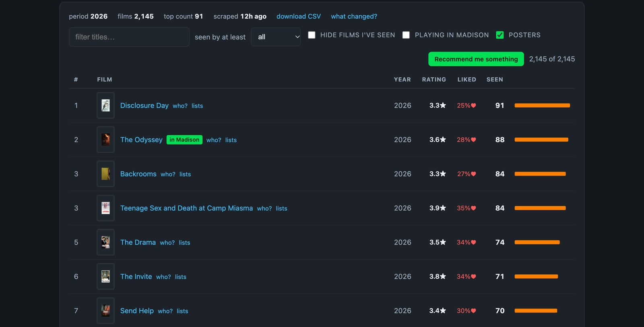Open The Drama film title link
Viewport: 644px width, 327px height.
138,242
